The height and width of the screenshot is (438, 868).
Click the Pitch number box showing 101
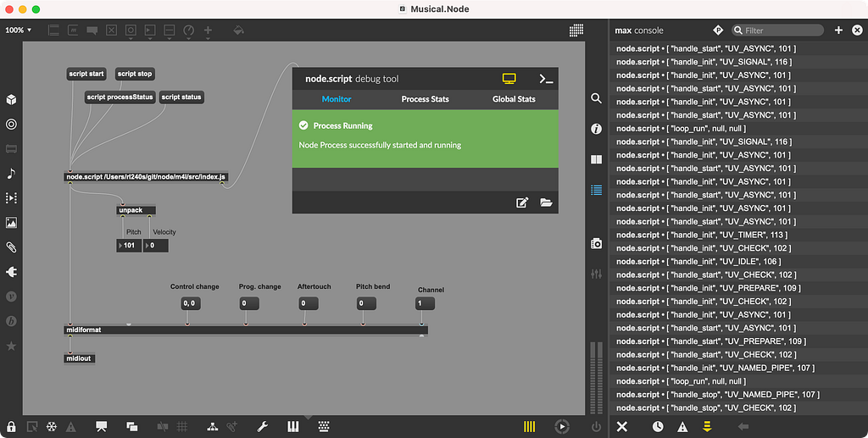pos(130,246)
